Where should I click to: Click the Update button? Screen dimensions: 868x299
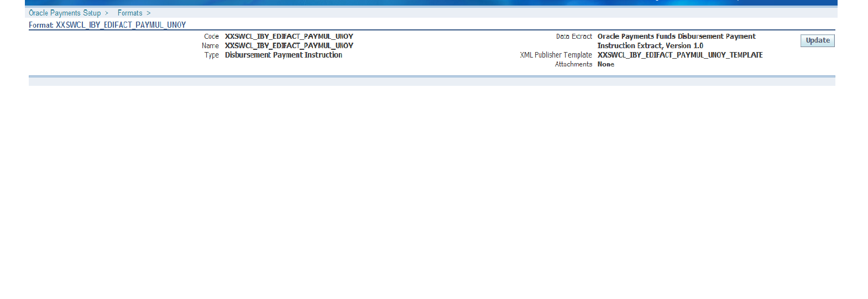(x=818, y=40)
